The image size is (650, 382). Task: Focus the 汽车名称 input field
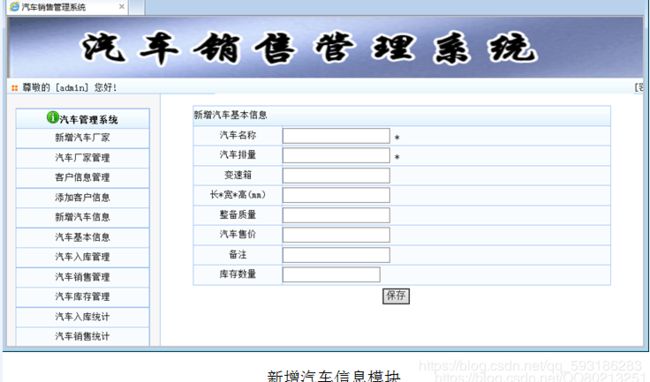(x=336, y=136)
